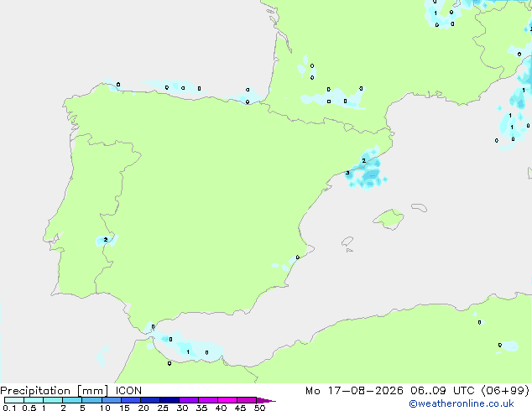Click the 2 mm value on the Portugal border
532x411 pixels.
106,240
